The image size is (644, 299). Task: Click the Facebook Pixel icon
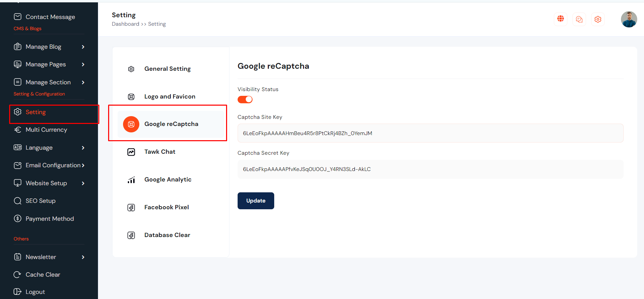click(x=131, y=208)
